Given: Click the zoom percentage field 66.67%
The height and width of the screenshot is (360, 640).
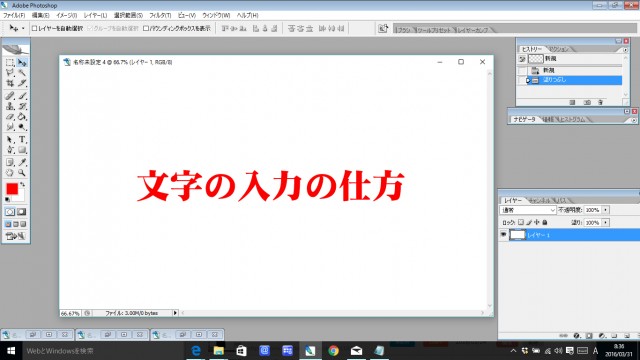Looking at the screenshot, I should point(70,313).
